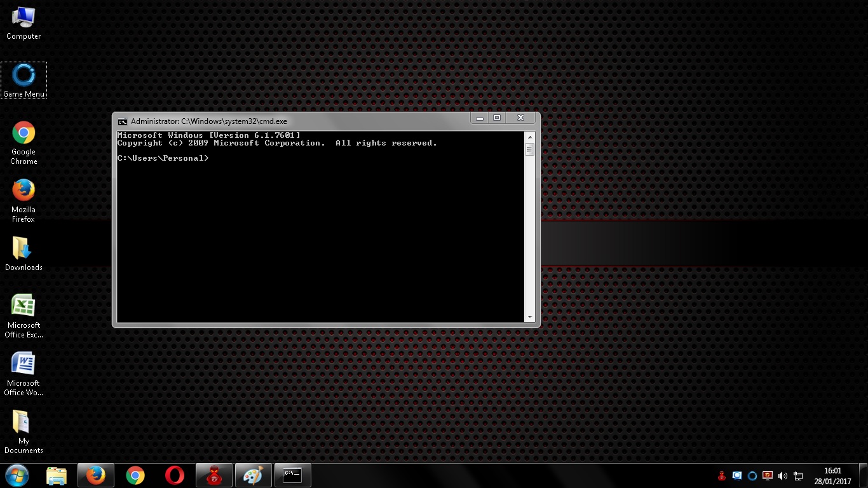Click the 'Copyright (c) 2009 Microsoft Corporation' line
The height and width of the screenshot is (488, 868).
[x=277, y=143]
